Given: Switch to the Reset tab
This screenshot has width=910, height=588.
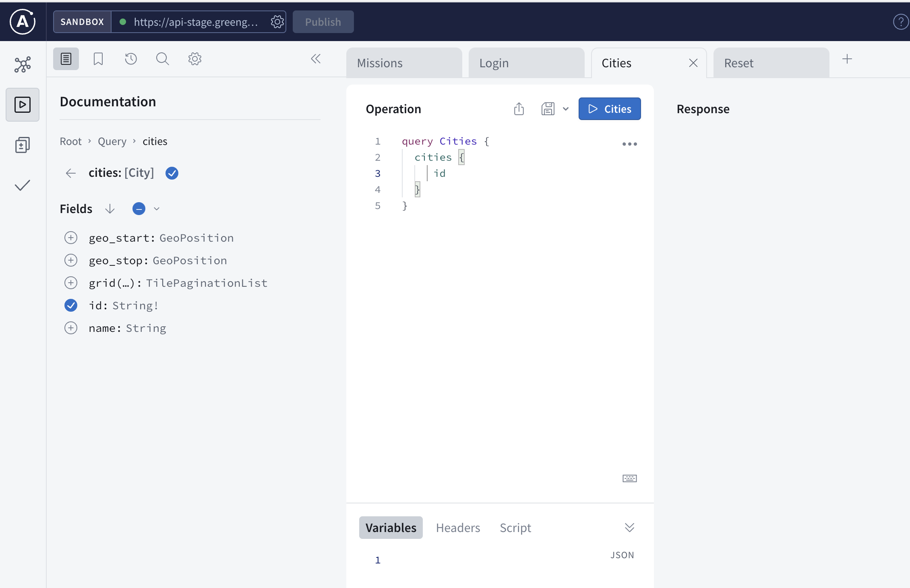Looking at the screenshot, I should pos(771,63).
